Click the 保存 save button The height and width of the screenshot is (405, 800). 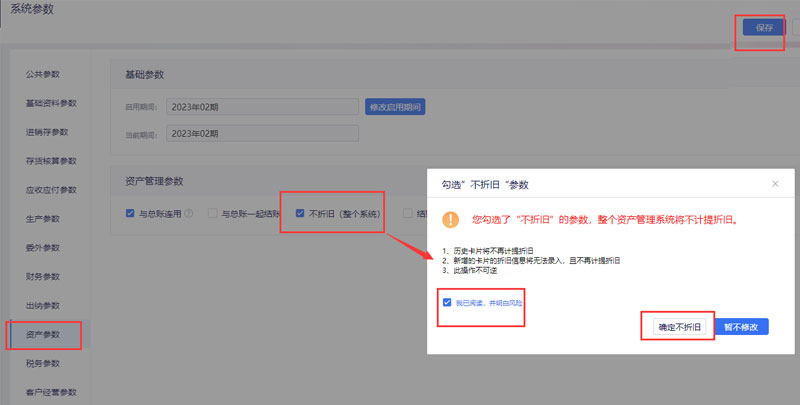coord(763,28)
